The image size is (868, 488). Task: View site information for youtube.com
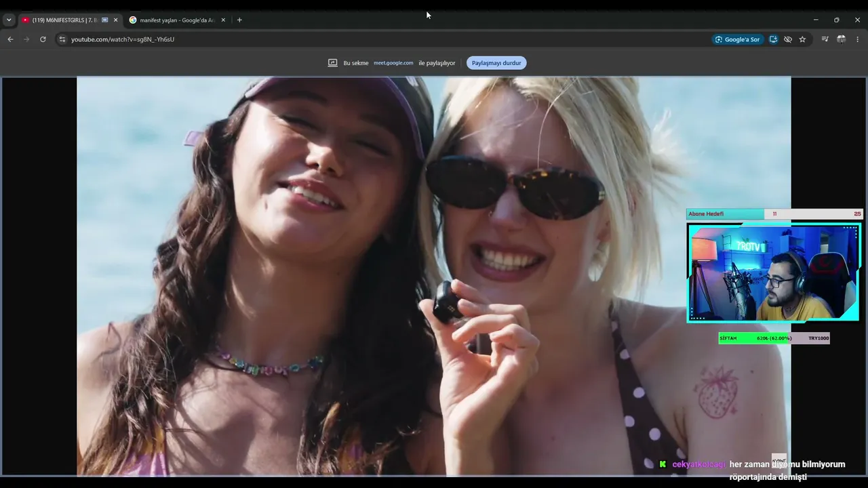pos(62,39)
